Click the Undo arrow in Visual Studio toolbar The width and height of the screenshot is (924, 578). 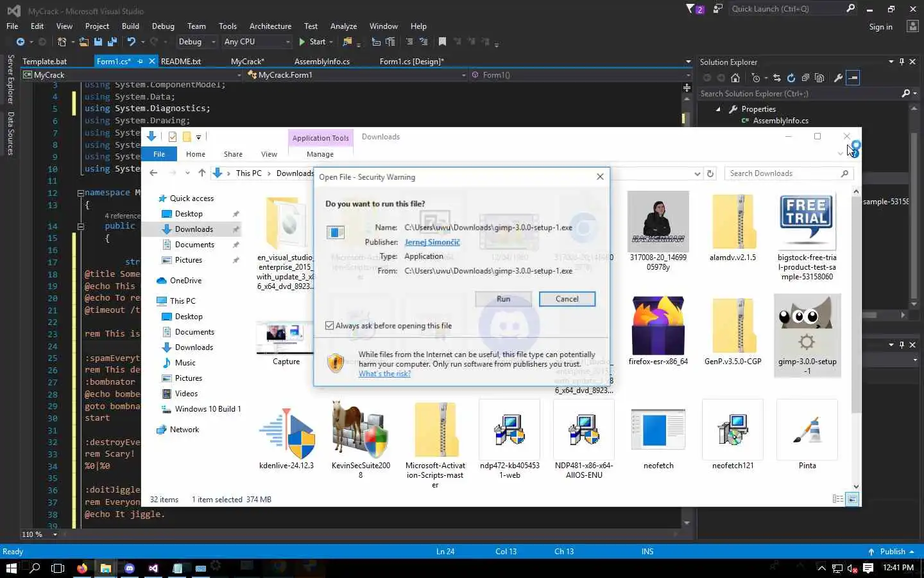pos(131,42)
